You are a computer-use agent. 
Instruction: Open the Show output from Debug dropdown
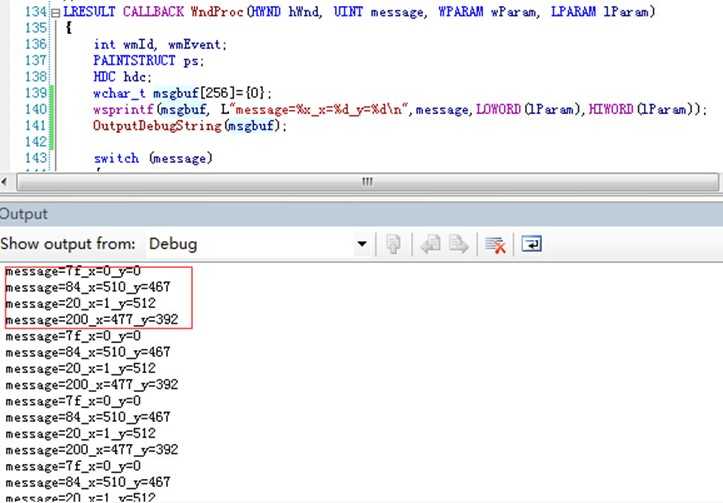tap(362, 244)
